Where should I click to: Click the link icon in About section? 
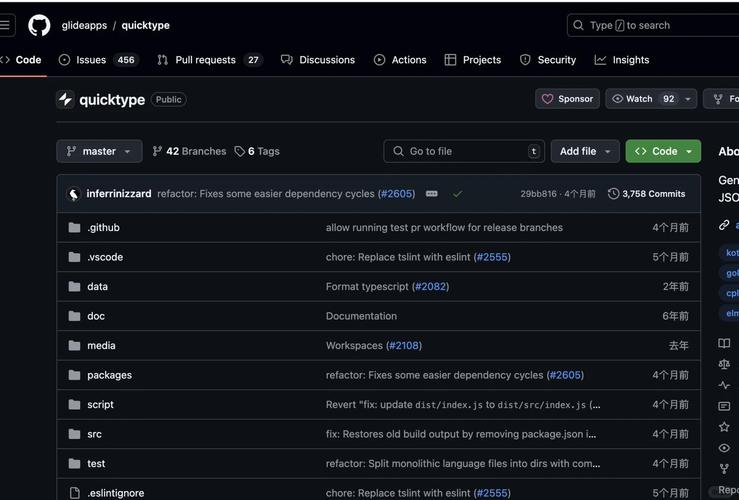coord(724,225)
